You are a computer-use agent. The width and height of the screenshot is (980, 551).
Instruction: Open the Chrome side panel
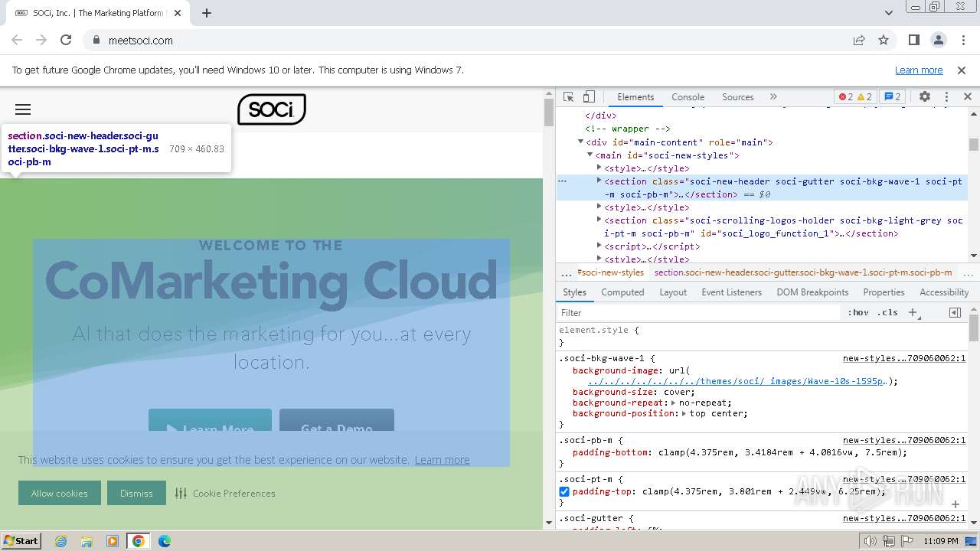(x=914, y=40)
